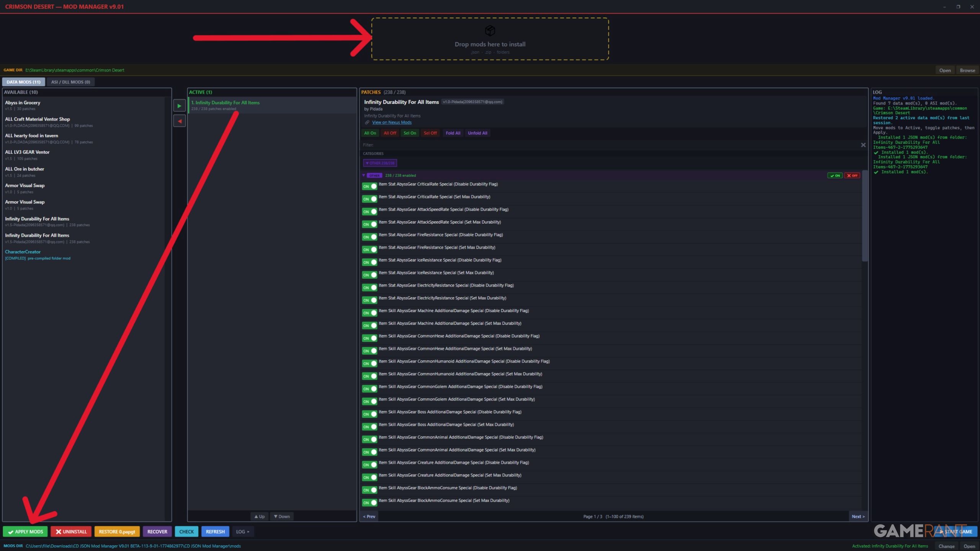Clear the filter with the X icon
Viewport: 980px width, 551px height.
[863, 145]
